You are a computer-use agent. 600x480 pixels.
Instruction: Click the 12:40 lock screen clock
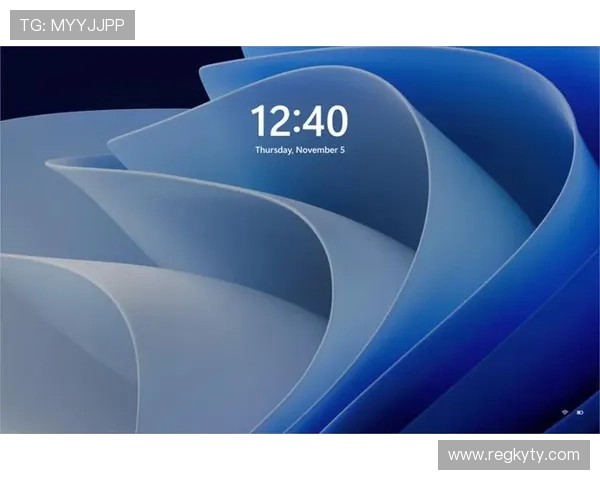299,122
